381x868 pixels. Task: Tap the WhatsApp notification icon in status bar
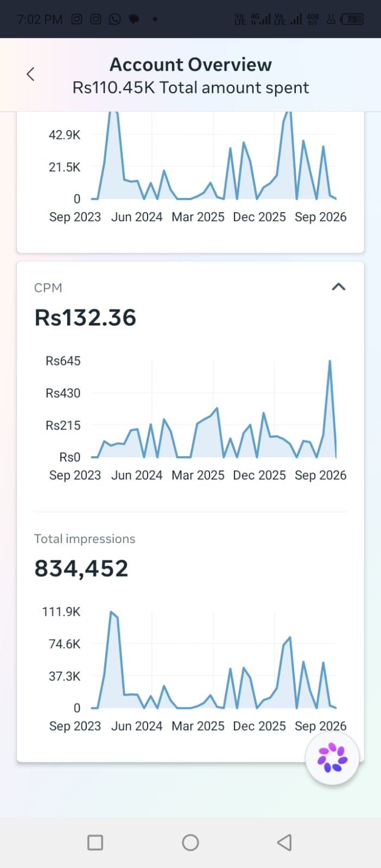pos(115,19)
